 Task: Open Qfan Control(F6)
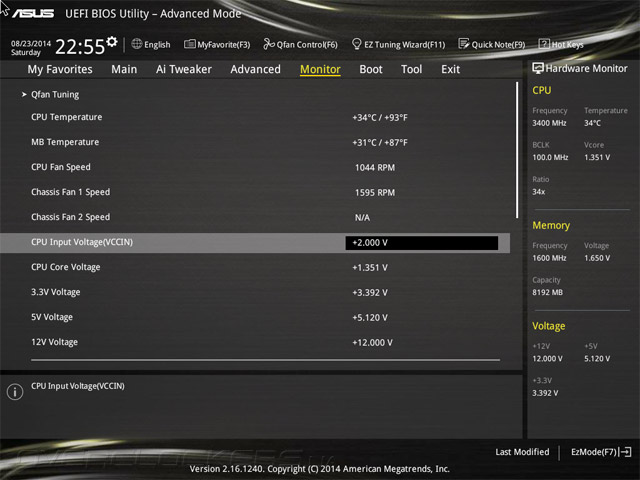point(300,44)
